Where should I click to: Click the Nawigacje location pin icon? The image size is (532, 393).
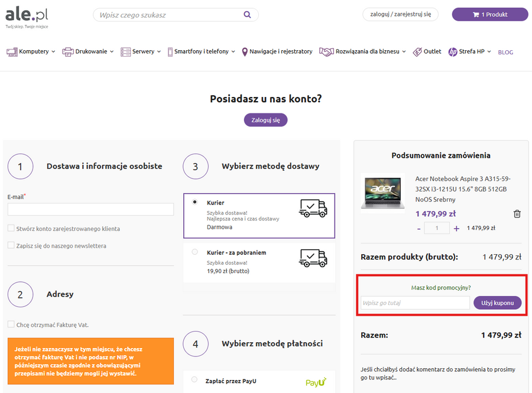[x=245, y=52]
